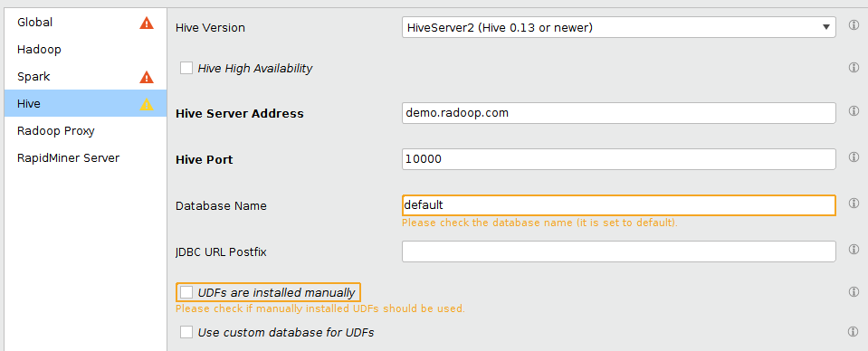Switch to the Radoop Proxy section
The image size is (868, 351).
85,130
